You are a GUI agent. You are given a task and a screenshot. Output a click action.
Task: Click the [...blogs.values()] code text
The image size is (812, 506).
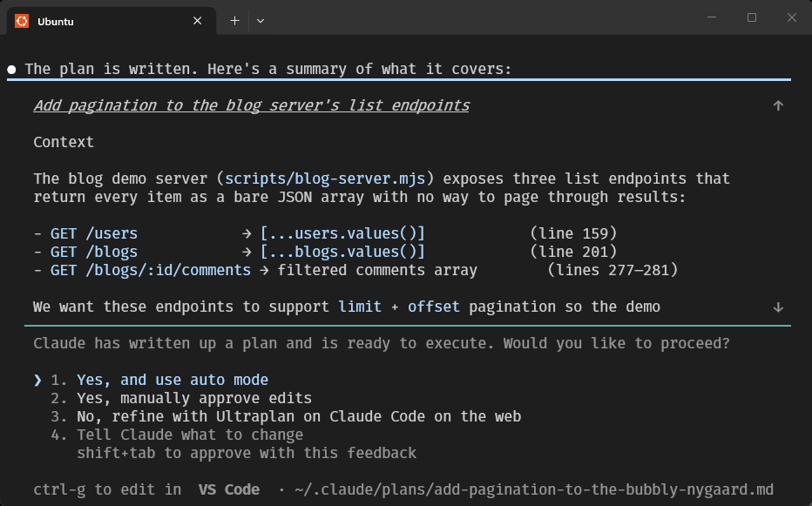tap(342, 252)
